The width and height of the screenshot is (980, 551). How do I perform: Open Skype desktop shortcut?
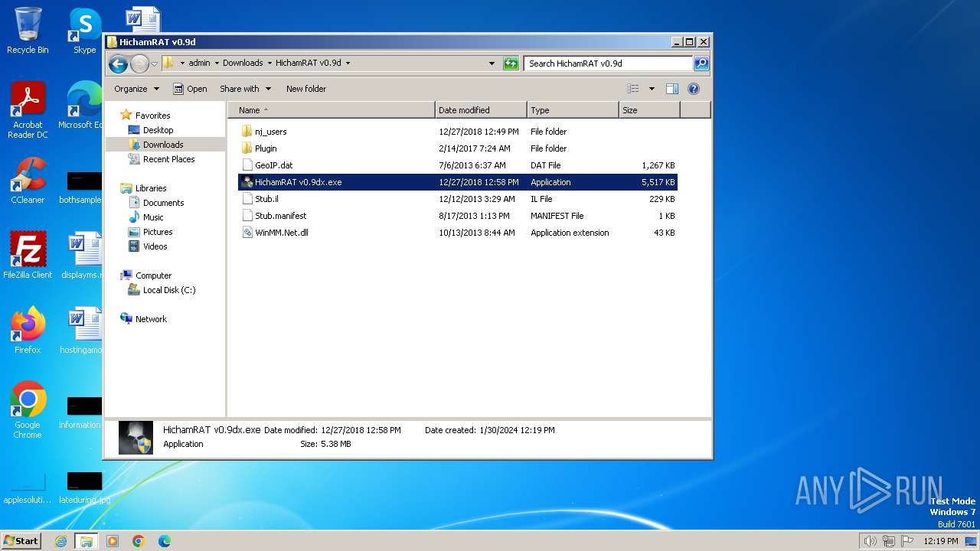click(84, 31)
